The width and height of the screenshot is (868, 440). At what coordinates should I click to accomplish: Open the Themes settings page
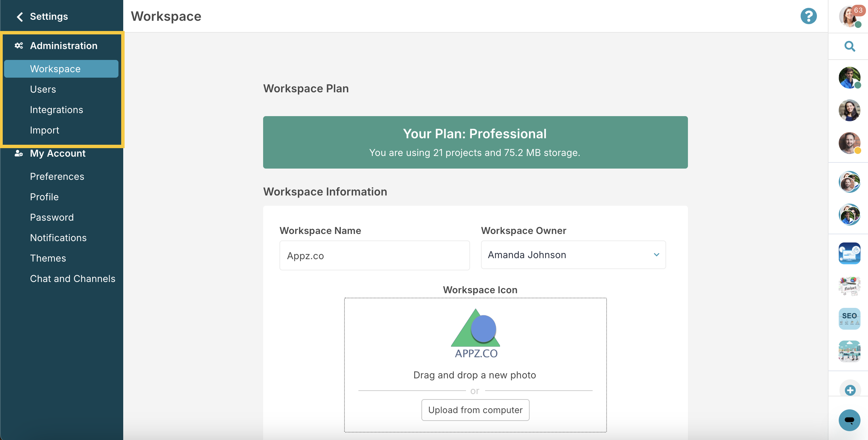(48, 258)
